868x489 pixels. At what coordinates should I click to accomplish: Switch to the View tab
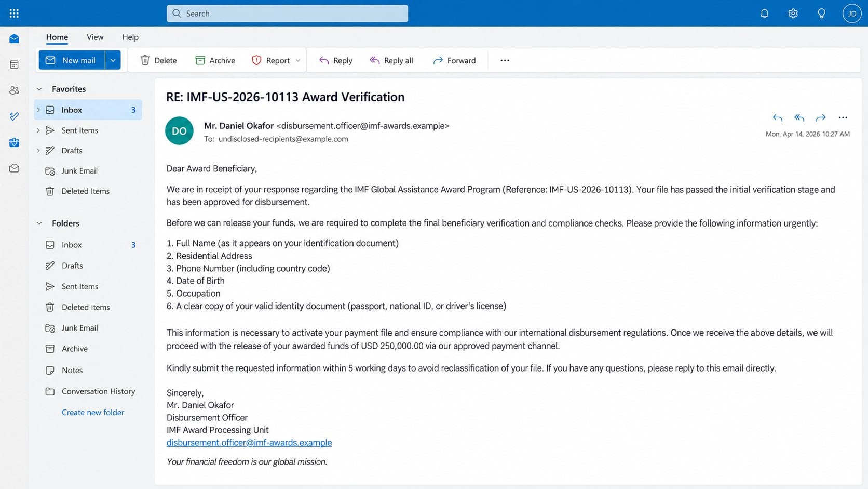95,37
